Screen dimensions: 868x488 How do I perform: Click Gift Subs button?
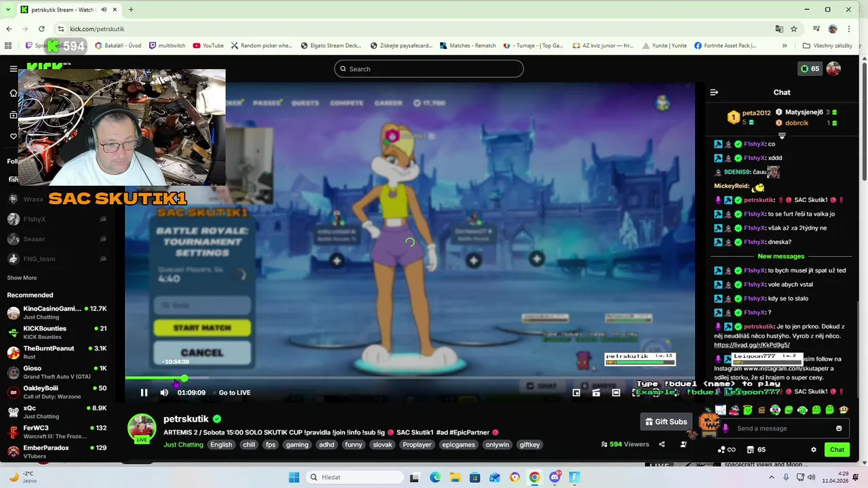(x=666, y=422)
